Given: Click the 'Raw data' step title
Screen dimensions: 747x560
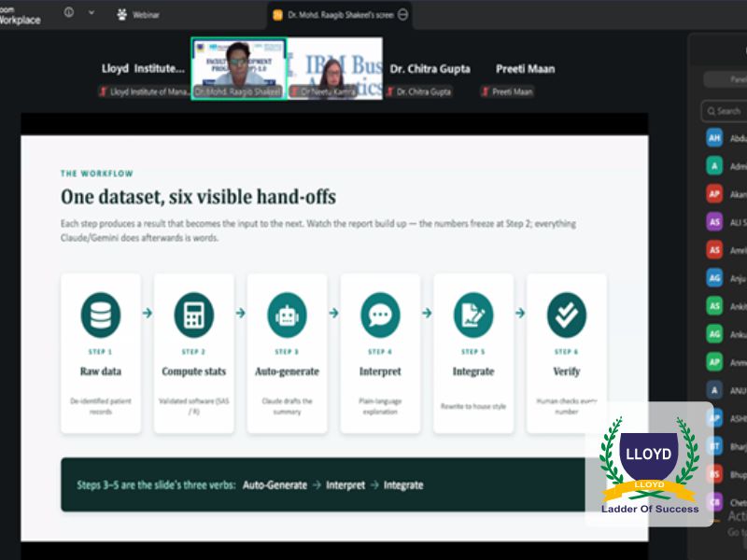Looking at the screenshot, I should point(101,371).
